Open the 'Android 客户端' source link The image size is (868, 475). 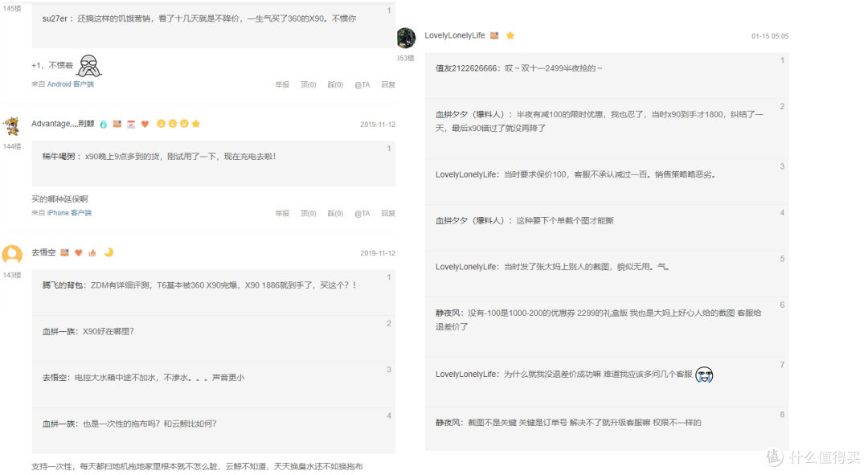tap(70, 84)
